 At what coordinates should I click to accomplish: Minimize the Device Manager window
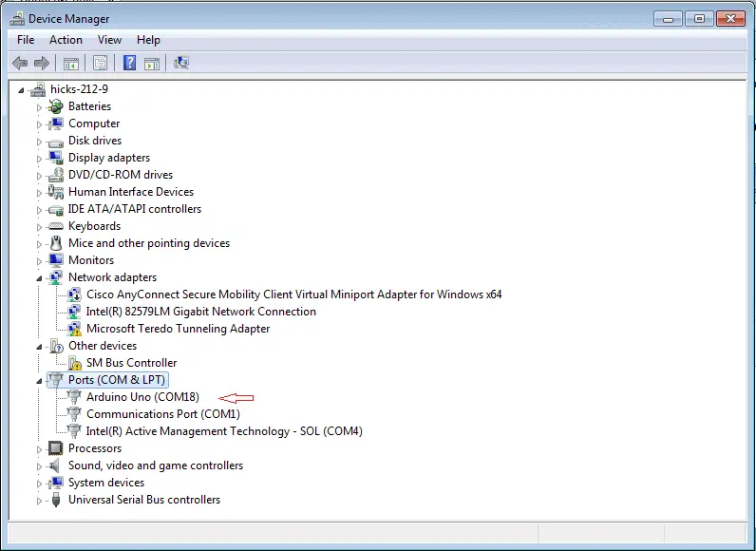(668, 19)
